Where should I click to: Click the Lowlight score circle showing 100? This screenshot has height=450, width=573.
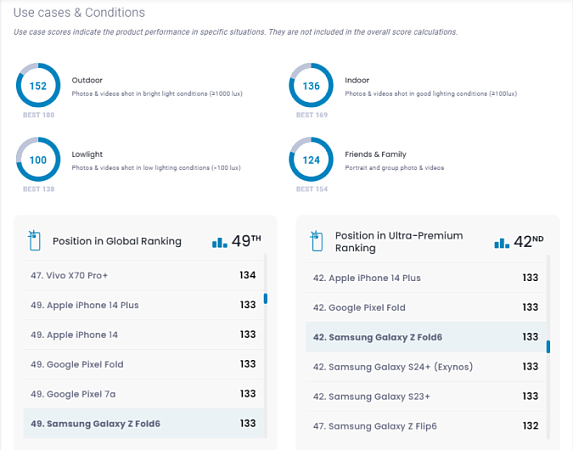click(x=38, y=159)
